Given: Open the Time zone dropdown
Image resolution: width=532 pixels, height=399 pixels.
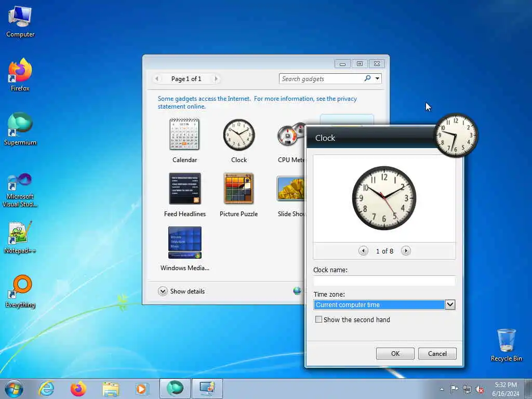Looking at the screenshot, I should pos(450,304).
